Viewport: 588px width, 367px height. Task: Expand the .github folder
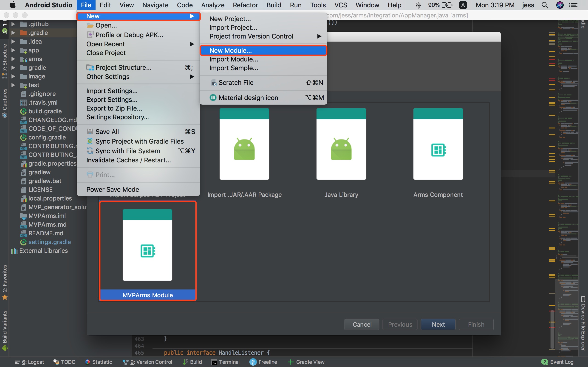(x=13, y=24)
